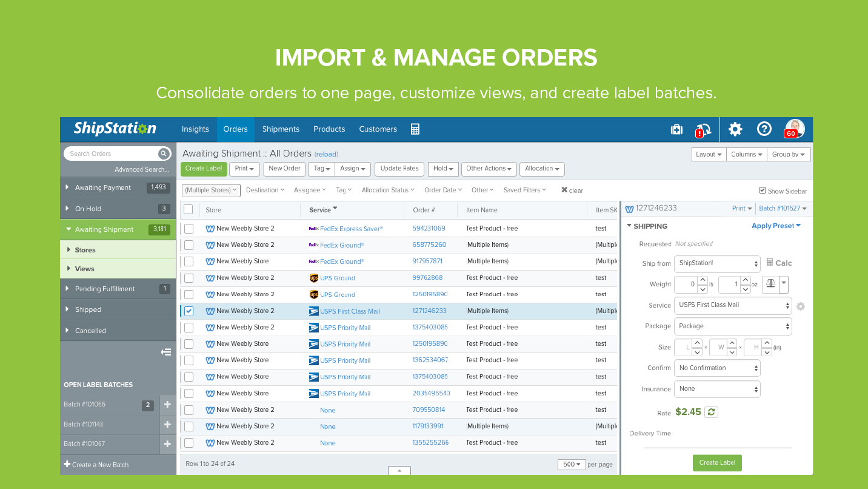This screenshot has height=489, width=868.
Task: Add to Batch #101143 with plus icon
Action: coord(167,425)
